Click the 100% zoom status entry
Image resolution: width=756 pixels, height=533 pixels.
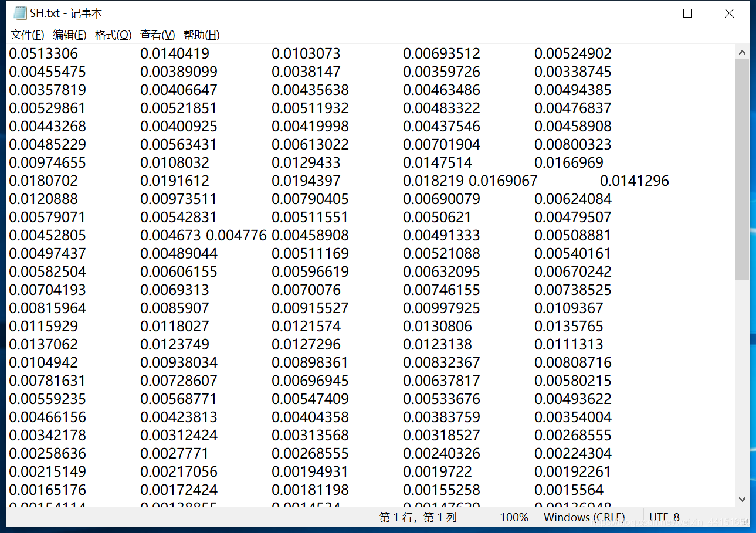[x=514, y=518]
